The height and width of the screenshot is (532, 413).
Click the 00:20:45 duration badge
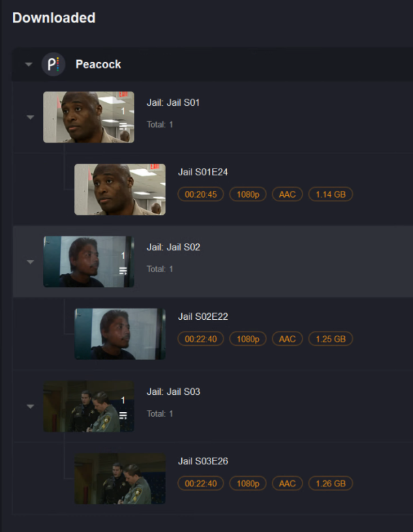click(x=201, y=194)
